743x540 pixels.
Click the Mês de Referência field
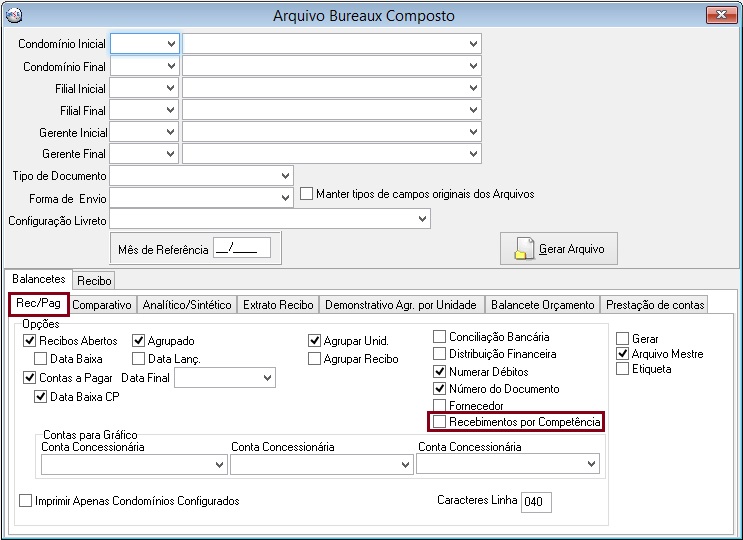pos(242,249)
